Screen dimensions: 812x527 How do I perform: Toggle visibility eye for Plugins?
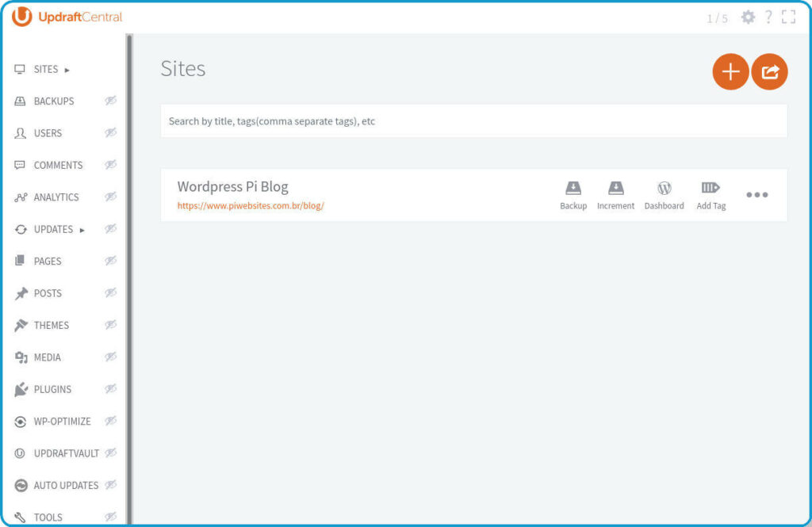tap(111, 389)
